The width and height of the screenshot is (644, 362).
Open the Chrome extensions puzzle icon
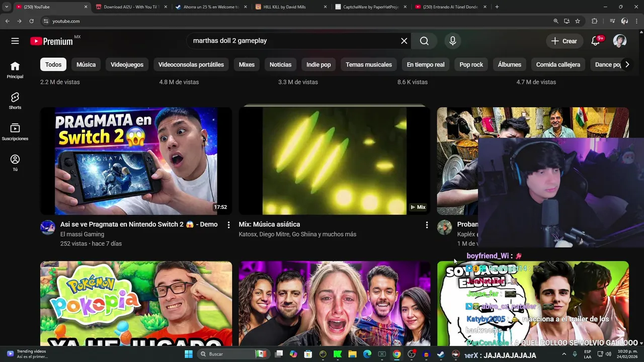point(595,21)
